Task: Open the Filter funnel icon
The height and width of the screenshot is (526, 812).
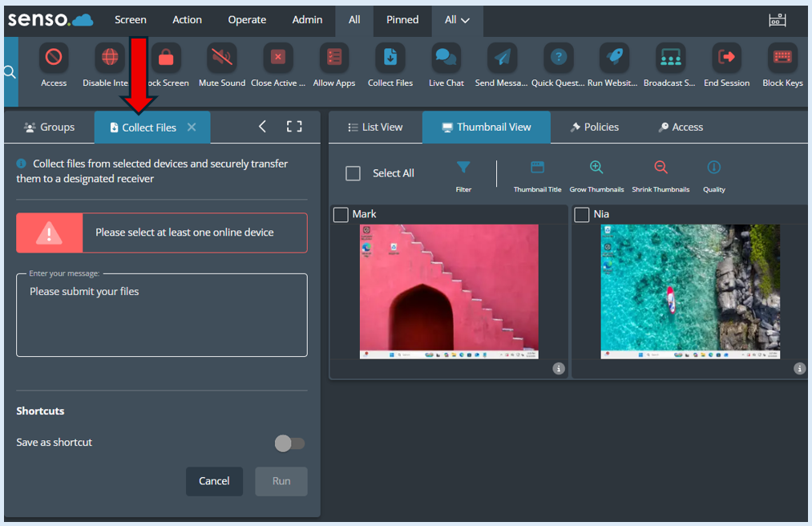Action: coord(463,167)
